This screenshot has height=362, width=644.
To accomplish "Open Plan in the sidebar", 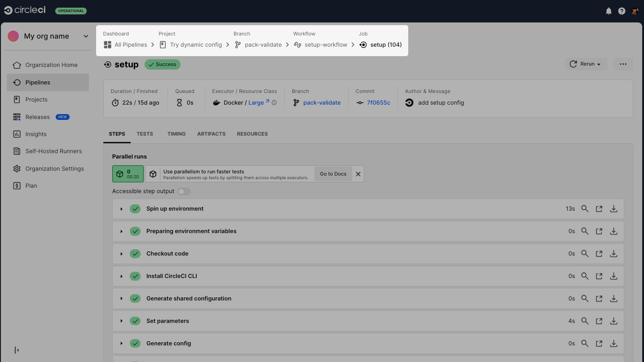I will (48, 185).
